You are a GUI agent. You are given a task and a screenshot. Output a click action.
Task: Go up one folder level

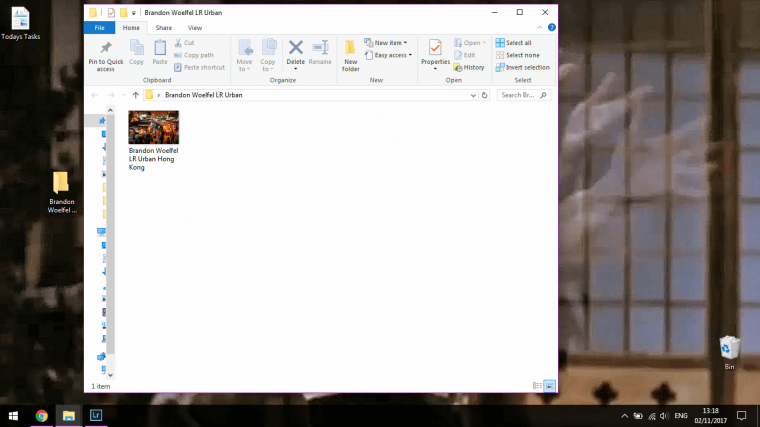(136, 95)
